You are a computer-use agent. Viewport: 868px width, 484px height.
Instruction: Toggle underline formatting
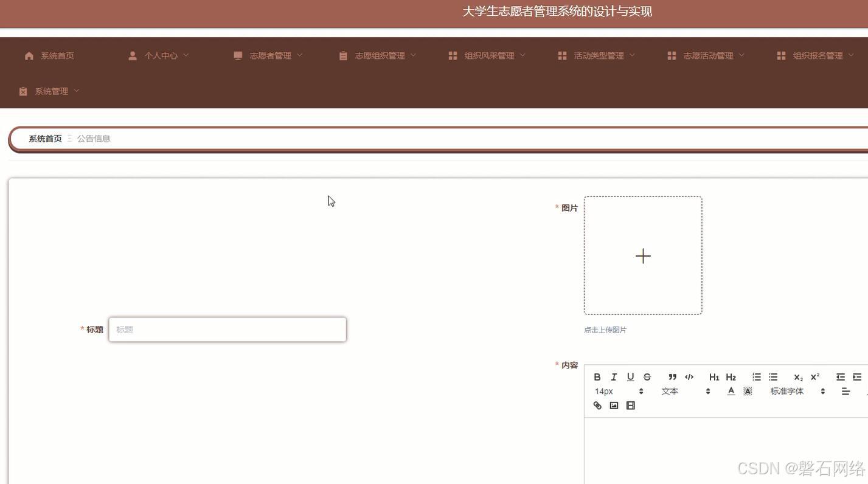pyautogui.click(x=630, y=377)
